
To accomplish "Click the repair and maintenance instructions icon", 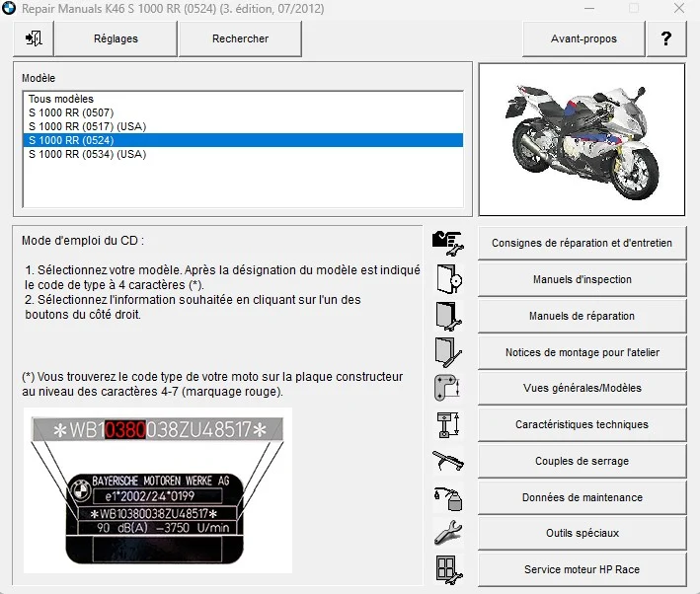I will (448, 243).
